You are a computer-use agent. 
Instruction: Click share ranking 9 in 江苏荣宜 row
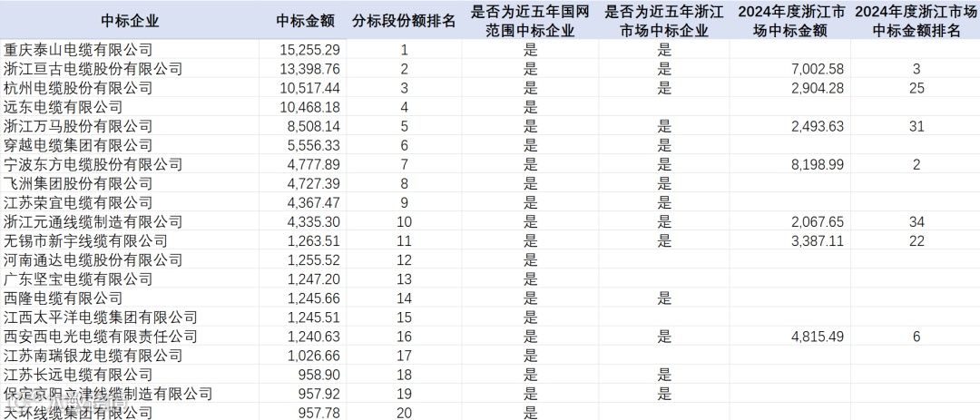point(405,203)
